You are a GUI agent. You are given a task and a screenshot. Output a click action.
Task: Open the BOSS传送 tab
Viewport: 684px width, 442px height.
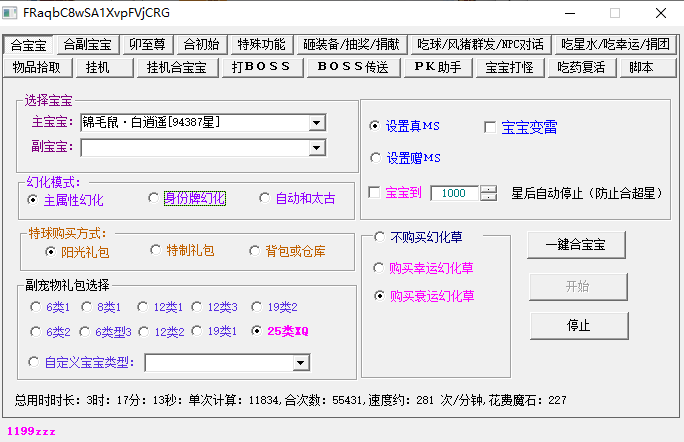tap(352, 67)
